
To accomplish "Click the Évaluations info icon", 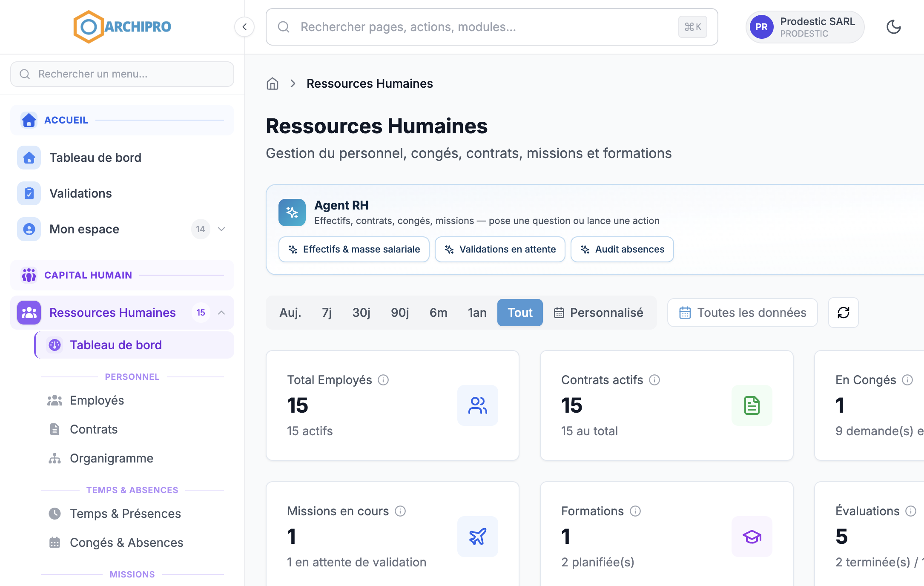I will coord(911,511).
